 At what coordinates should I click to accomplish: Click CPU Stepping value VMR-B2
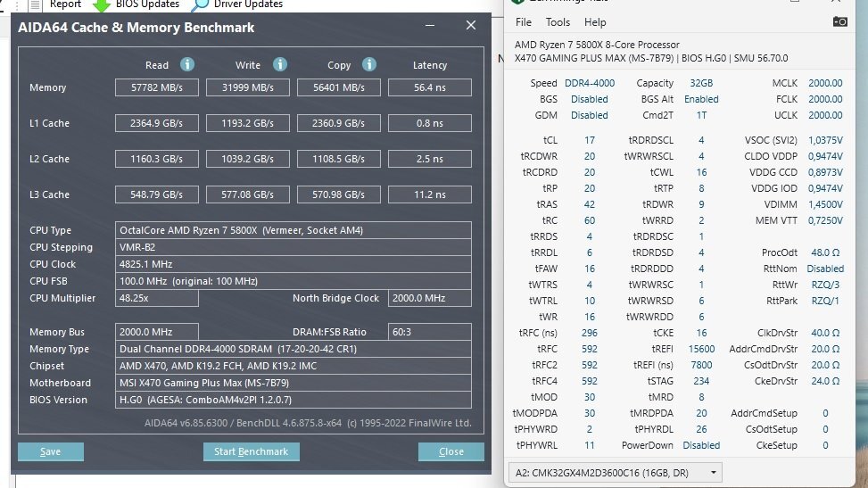pyautogui.click(x=293, y=247)
